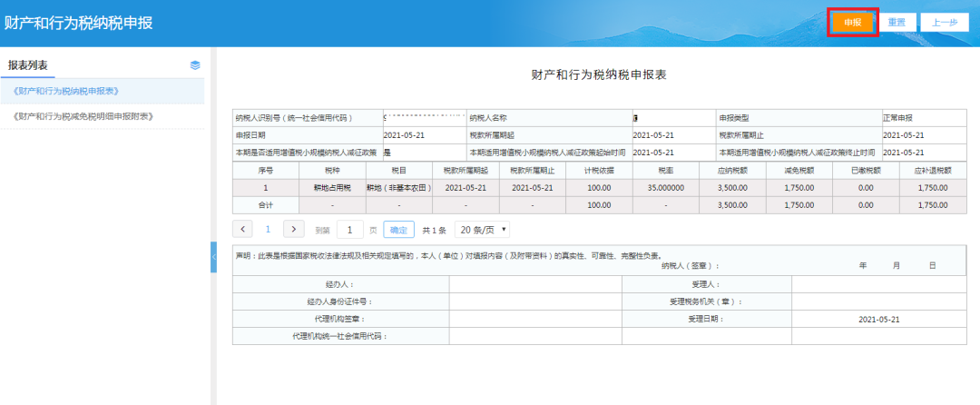Go to next page with right arrow
This screenshot has height=405, width=980.
click(x=293, y=230)
